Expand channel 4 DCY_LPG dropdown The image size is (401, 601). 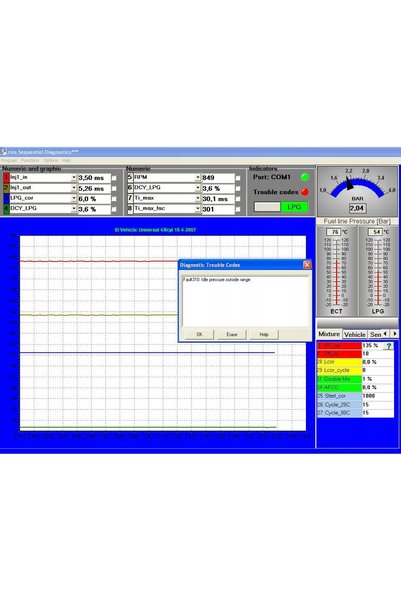[x=74, y=209]
